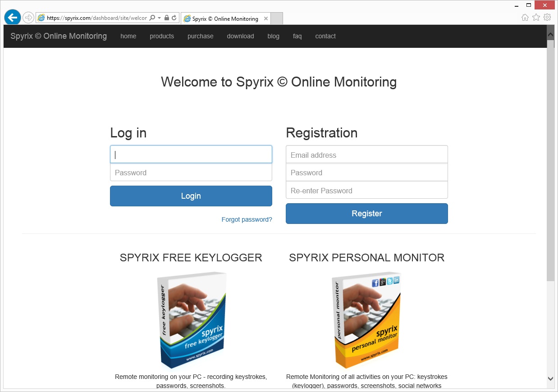The height and width of the screenshot is (392, 558).
Task: Click the Registration Email address field
Action: [367, 155]
